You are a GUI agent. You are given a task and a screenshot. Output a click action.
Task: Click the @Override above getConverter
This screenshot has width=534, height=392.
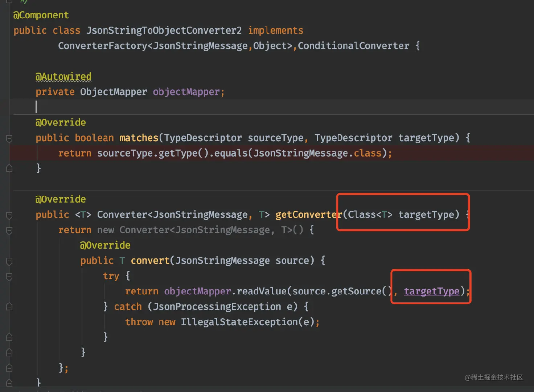pyautogui.click(x=61, y=199)
